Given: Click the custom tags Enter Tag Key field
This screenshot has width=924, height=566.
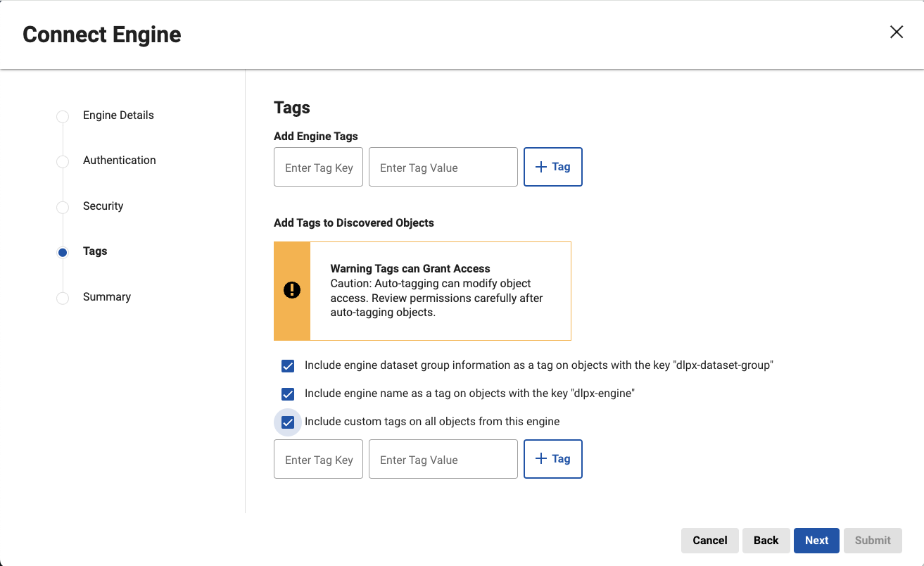Looking at the screenshot, I should pyautogui.click(x=318, y=460).
